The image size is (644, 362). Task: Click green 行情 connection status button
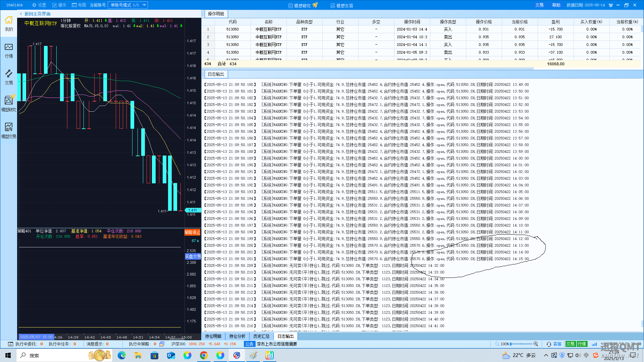click(x=582, y=344)
